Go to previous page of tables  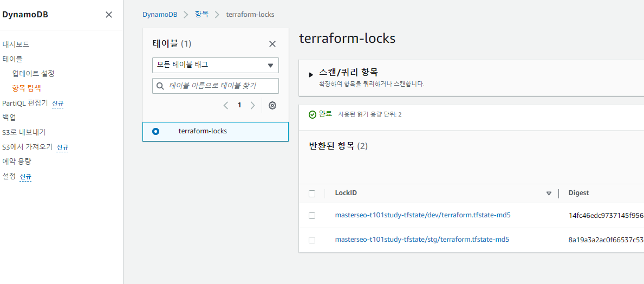click(x=226, y=106)
